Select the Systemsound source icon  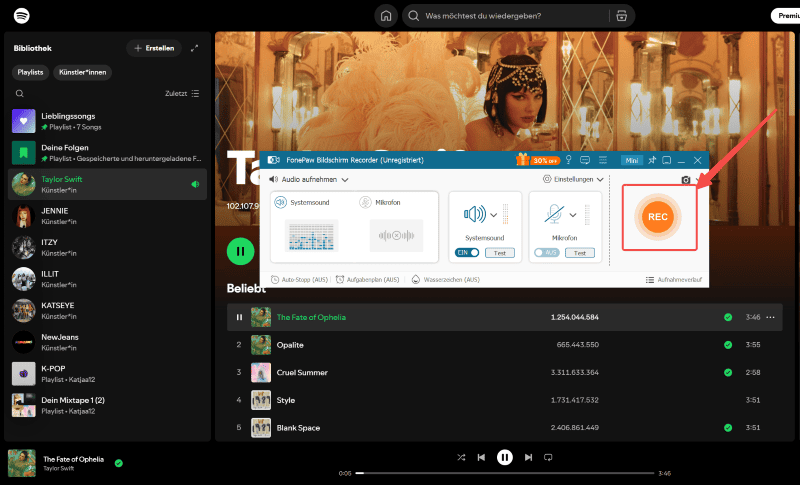tap(281, 202)
